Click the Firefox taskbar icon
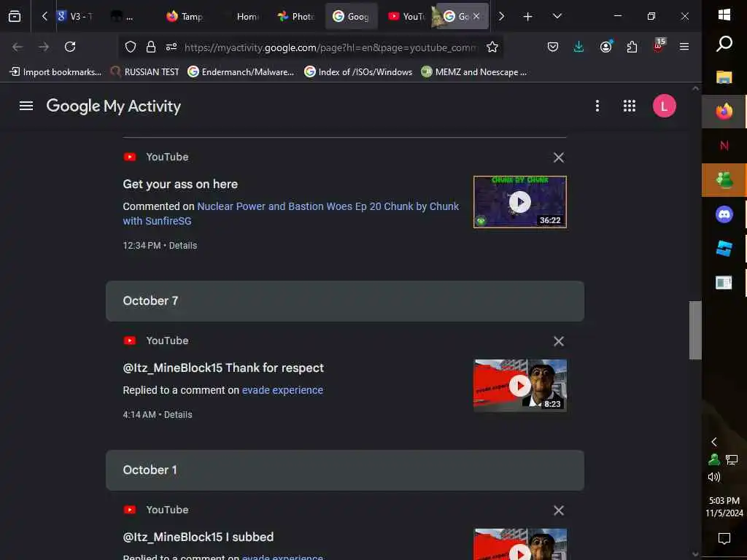 (724, 112)
